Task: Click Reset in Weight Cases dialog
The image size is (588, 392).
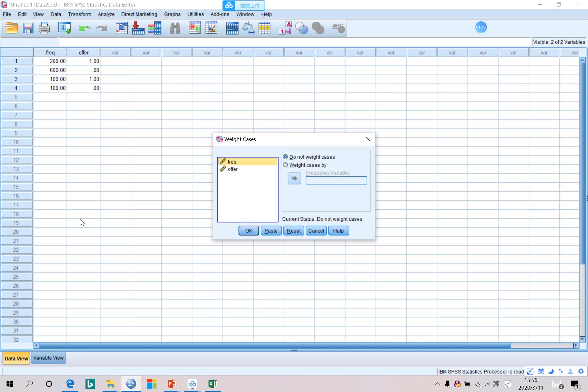Action: pos(294,231)
